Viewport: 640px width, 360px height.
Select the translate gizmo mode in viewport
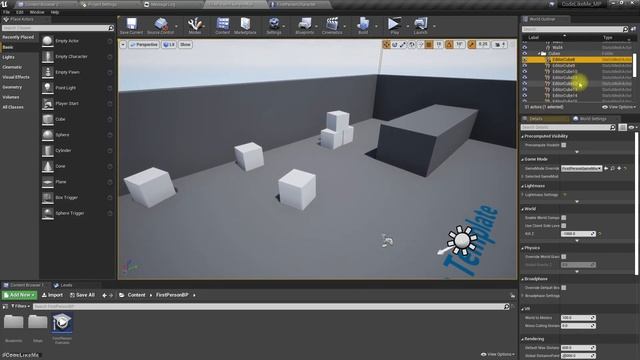386,44
